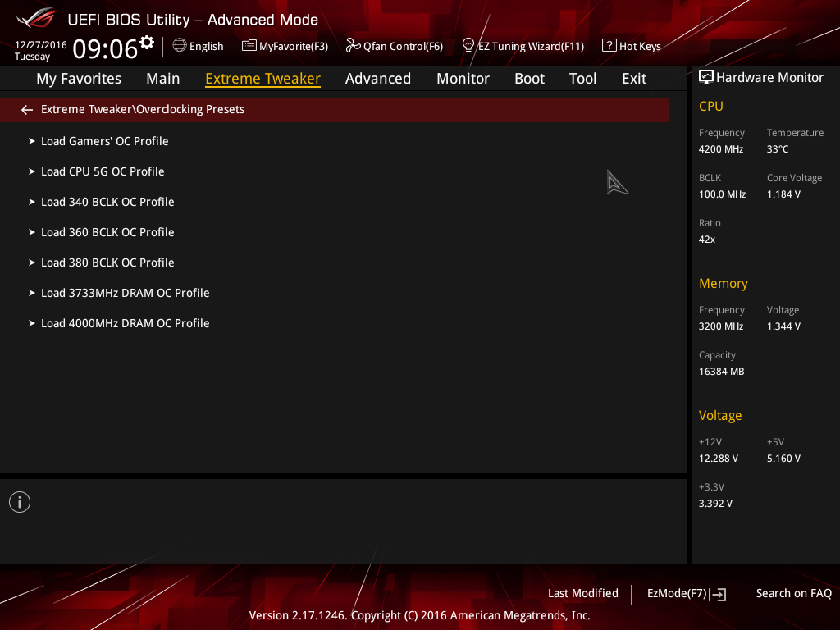This screenshot has height=630, width=840.
Task: Click the Memory voltage 1.344 V value
Action: (x=783, y=326)
